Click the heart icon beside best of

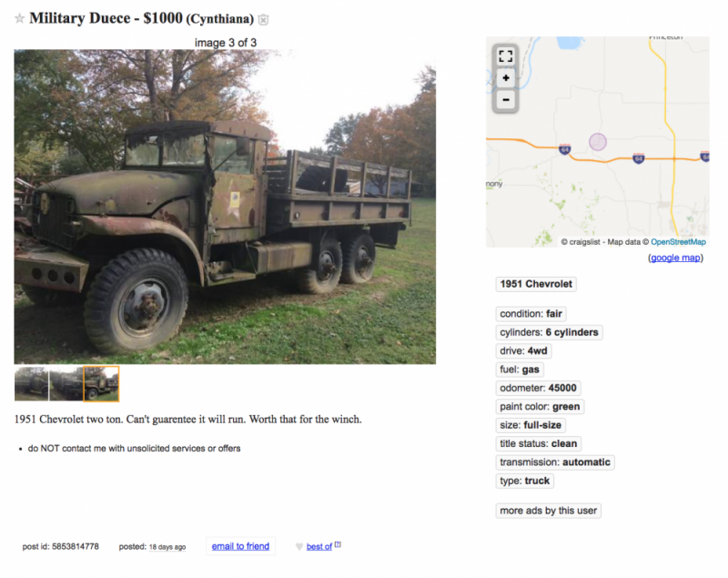299,547
